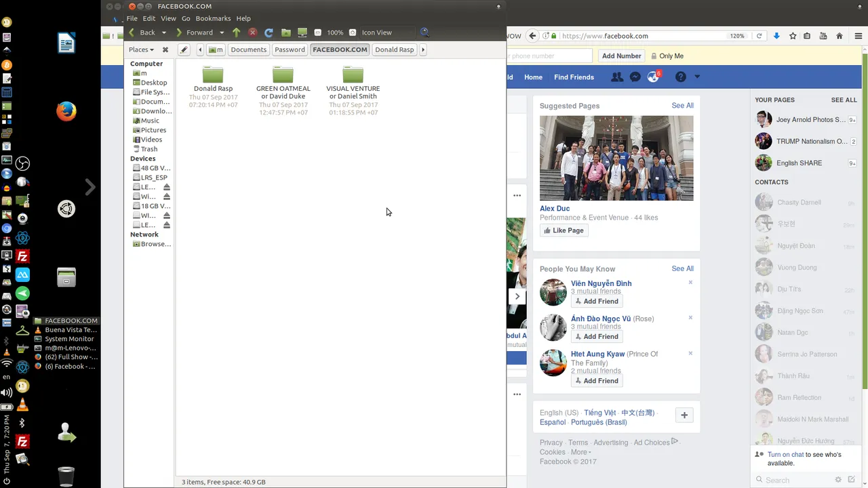The image size is (868, 488).
Task: Go Back in the file manager
Action: (x=143, y=33)
